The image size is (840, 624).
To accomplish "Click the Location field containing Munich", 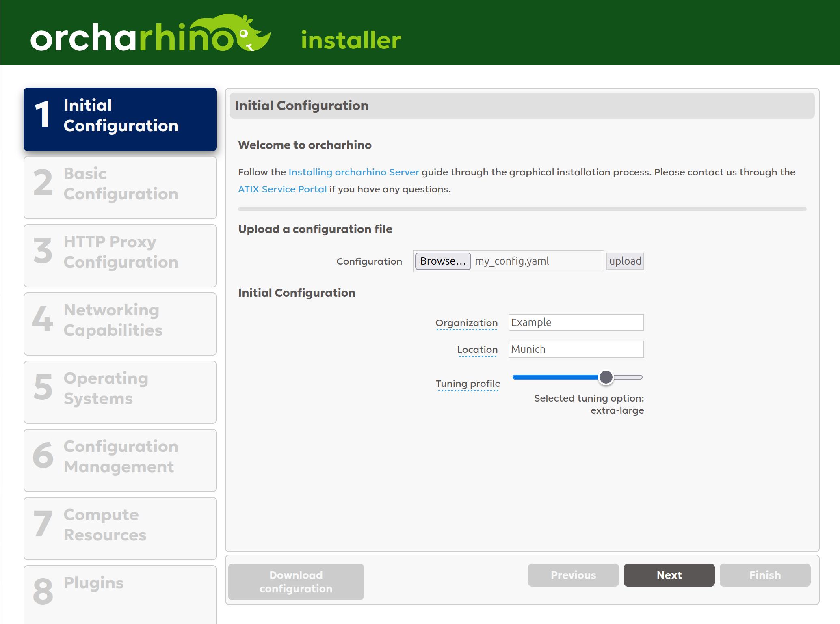I will click(576, 349).
